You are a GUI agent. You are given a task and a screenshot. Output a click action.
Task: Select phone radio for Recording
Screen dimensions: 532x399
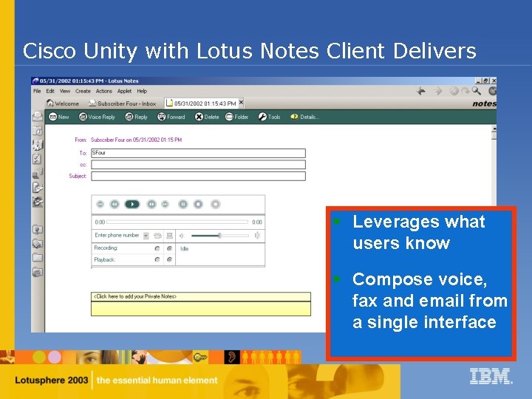157,248
